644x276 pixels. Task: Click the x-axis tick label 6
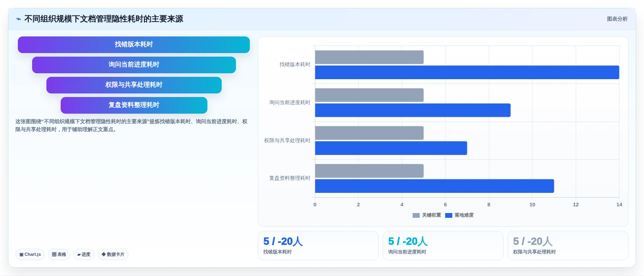(x=445, y=205)
